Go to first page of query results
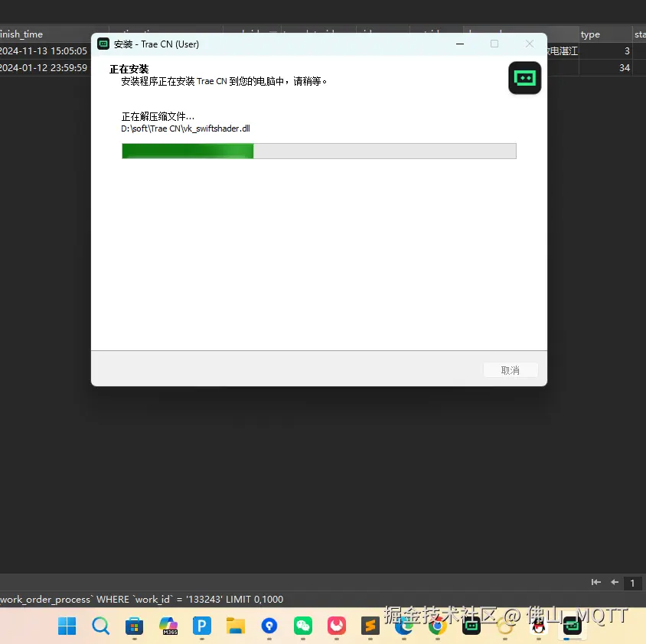Viewport: 646px width, 644px height. point(596,583)
